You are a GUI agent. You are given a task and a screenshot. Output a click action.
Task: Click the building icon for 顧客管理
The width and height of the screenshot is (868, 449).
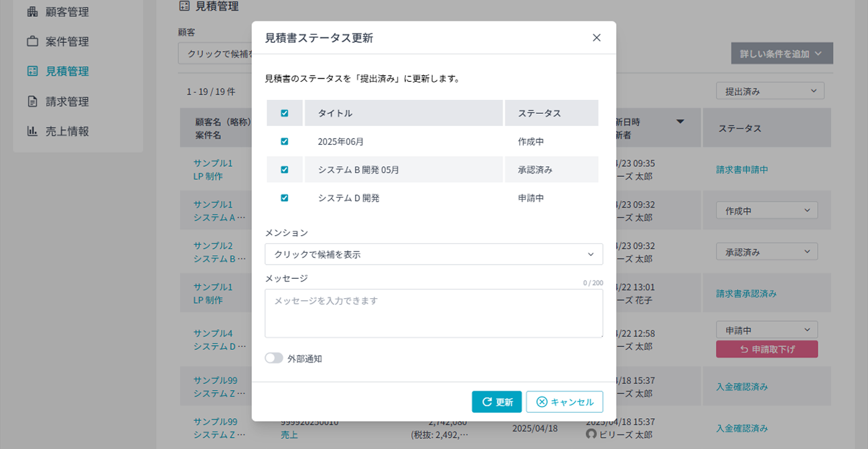pos(32,11)
